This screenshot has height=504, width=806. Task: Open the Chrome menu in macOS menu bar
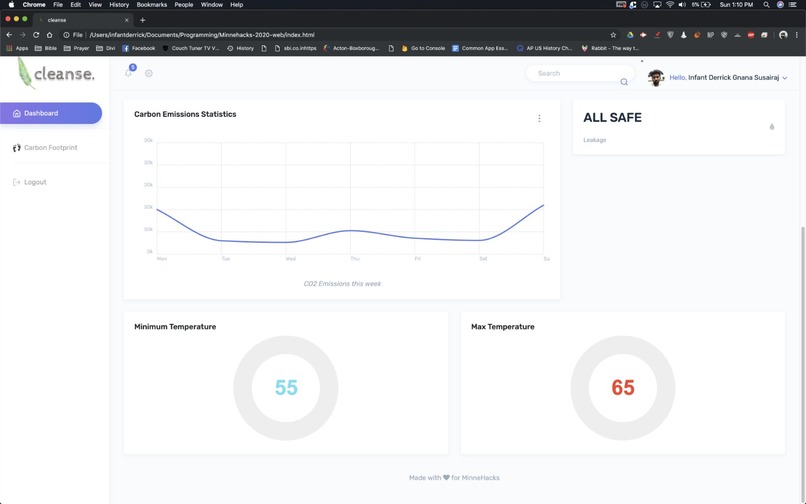(x=34, y=5)
